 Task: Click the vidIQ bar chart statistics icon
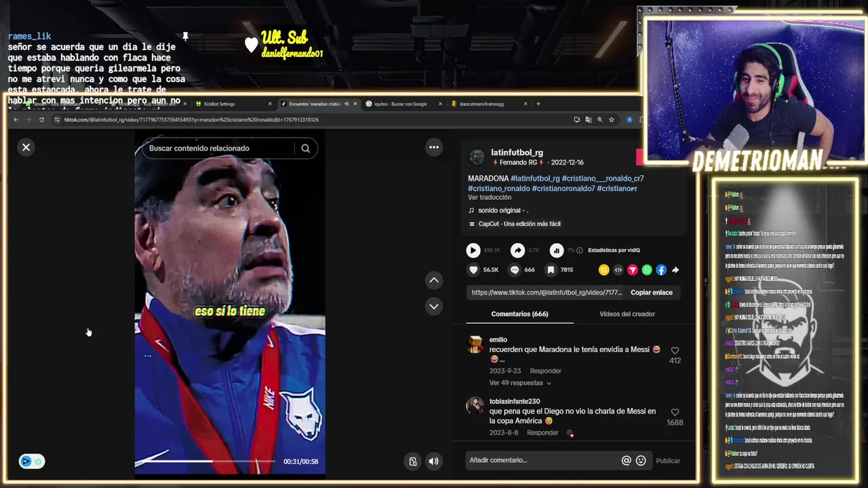556,250
